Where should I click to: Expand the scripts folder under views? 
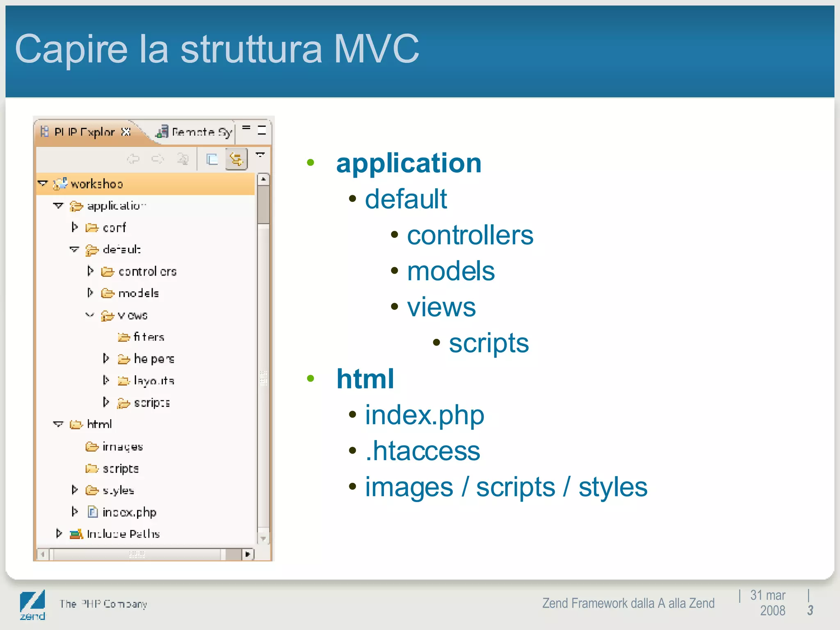[106, 402]
